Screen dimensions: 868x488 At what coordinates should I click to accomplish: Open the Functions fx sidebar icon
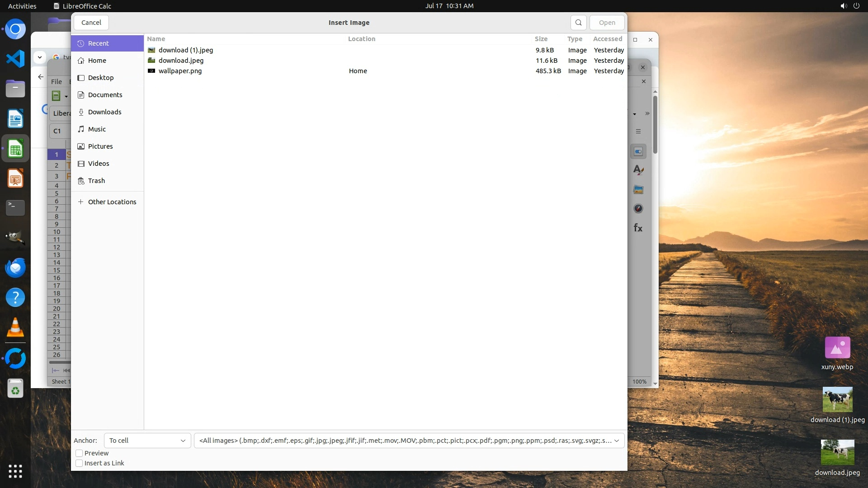tap(638, 228)
